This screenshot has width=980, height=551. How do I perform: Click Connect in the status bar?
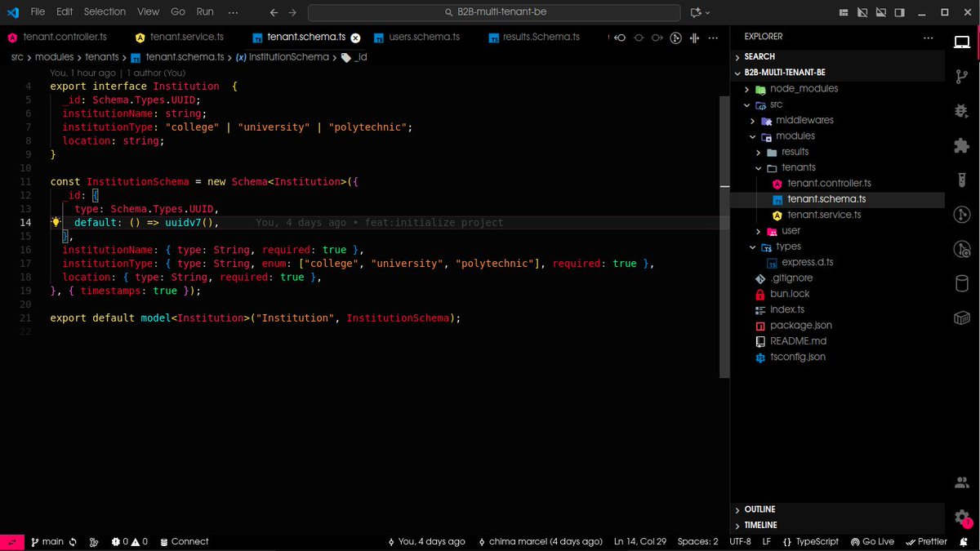pyautogui.click(x=184, y=542)
